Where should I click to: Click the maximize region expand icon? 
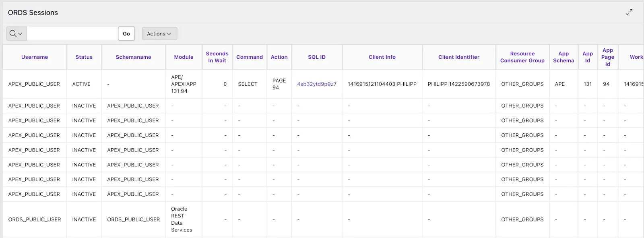pyautogui.click(x=629, y=12)
